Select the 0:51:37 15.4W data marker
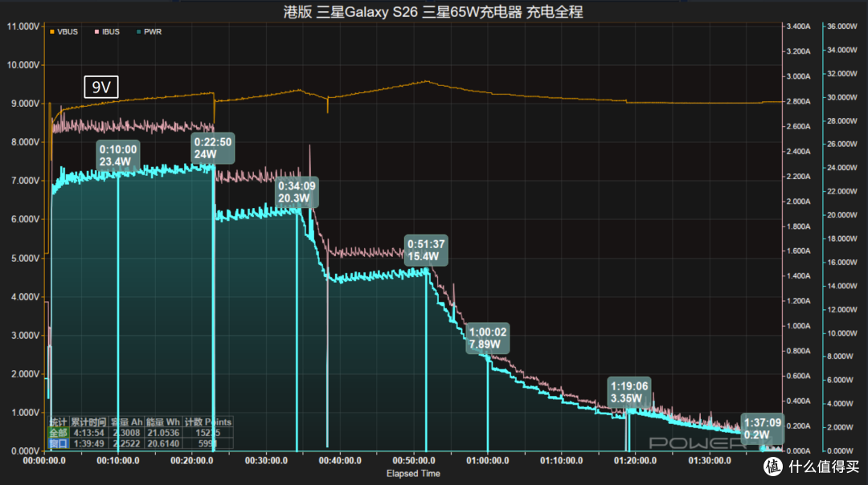868x485 pixels. pos(426,250)
